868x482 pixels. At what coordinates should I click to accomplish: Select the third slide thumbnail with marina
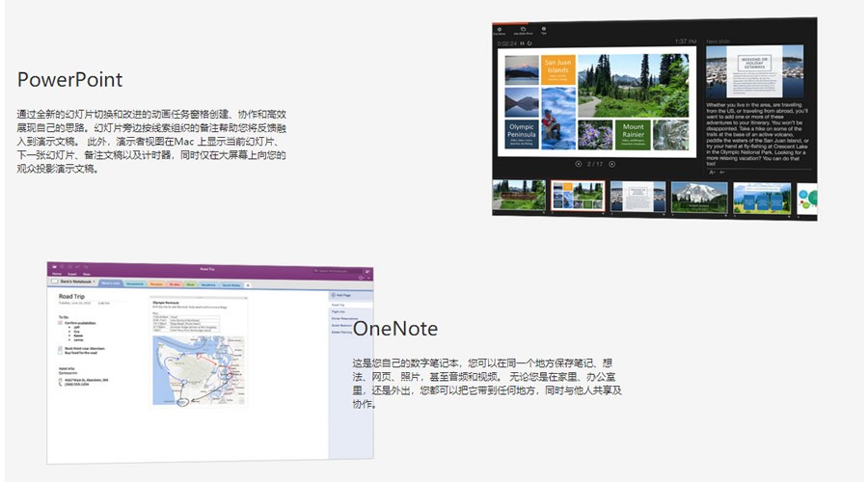click(637, 196)
